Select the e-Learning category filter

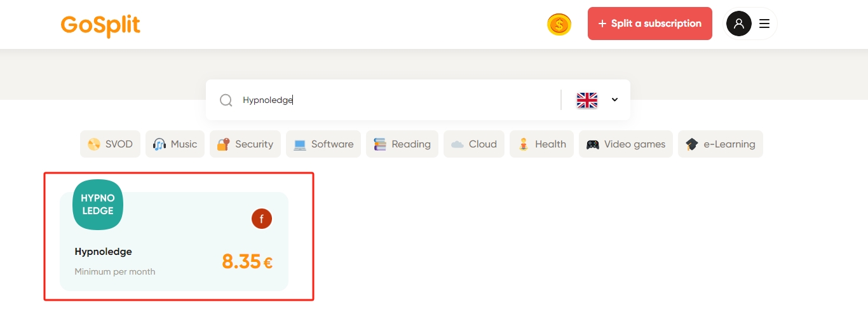coord(721,144)
